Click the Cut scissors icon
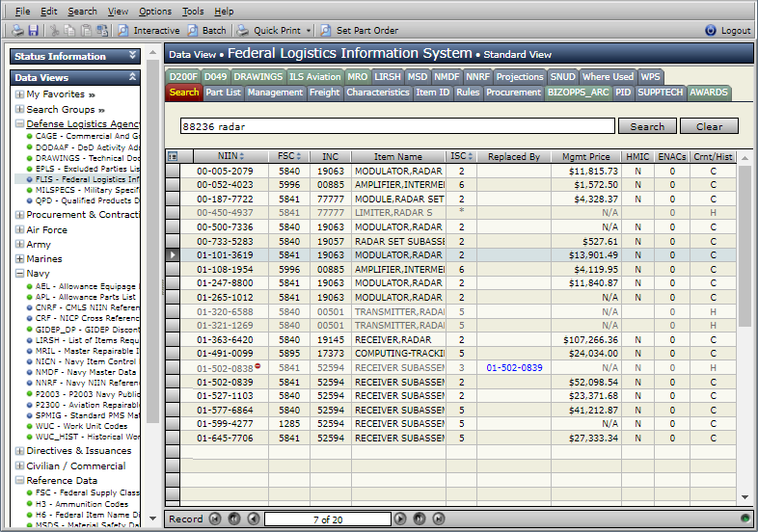Image resolution: width=758 pixels, height=532 pixels. [55, 31]
